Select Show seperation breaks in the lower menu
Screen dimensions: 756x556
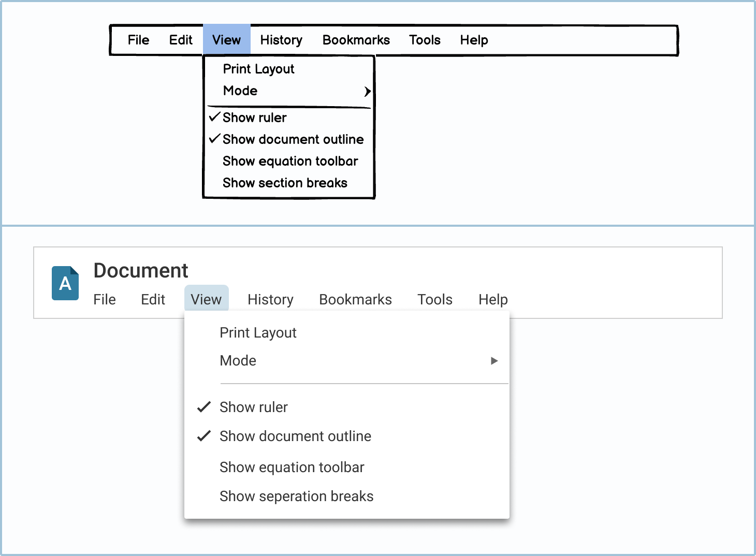click(296, 496)
